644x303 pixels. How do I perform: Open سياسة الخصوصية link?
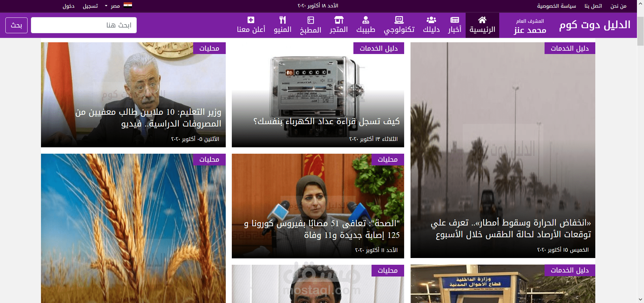pyautogui.click(x=557, y=6)
